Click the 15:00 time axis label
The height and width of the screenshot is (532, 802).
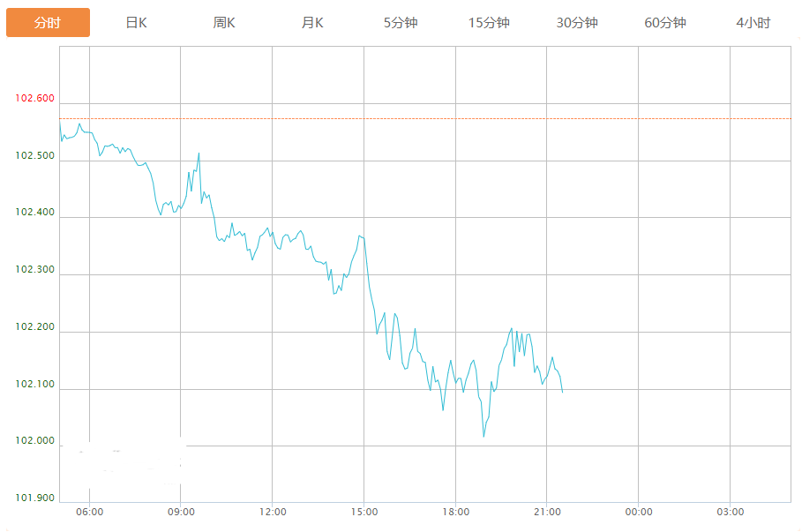coord(364,512)
